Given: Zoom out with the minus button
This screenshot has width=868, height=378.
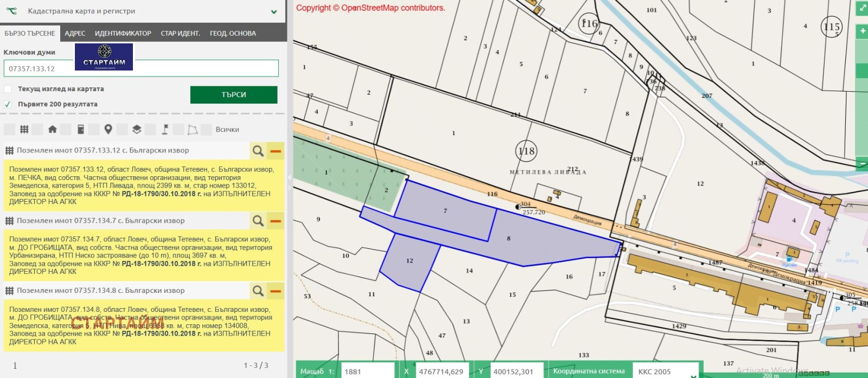Looking at the screenshot, I should click(x=862, y=163).
